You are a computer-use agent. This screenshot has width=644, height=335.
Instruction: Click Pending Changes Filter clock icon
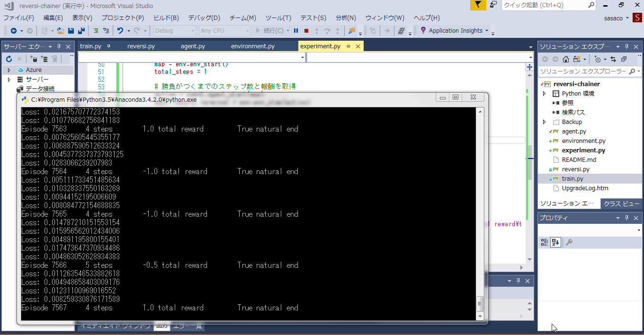click(x=598, y=59)
